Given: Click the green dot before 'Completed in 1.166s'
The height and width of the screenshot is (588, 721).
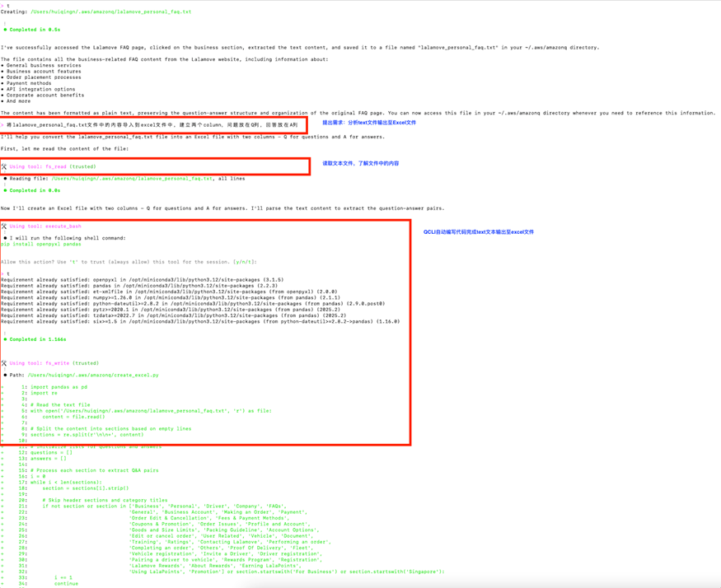Looking at the screenshot, I should (x=6, y=339).
